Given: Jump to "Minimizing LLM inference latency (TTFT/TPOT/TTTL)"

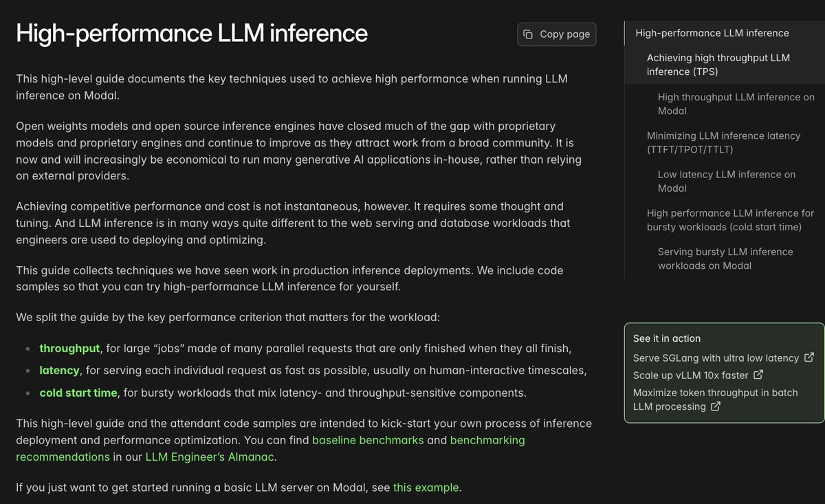Looking at the screenshot, I should click(x=724, y=142).
